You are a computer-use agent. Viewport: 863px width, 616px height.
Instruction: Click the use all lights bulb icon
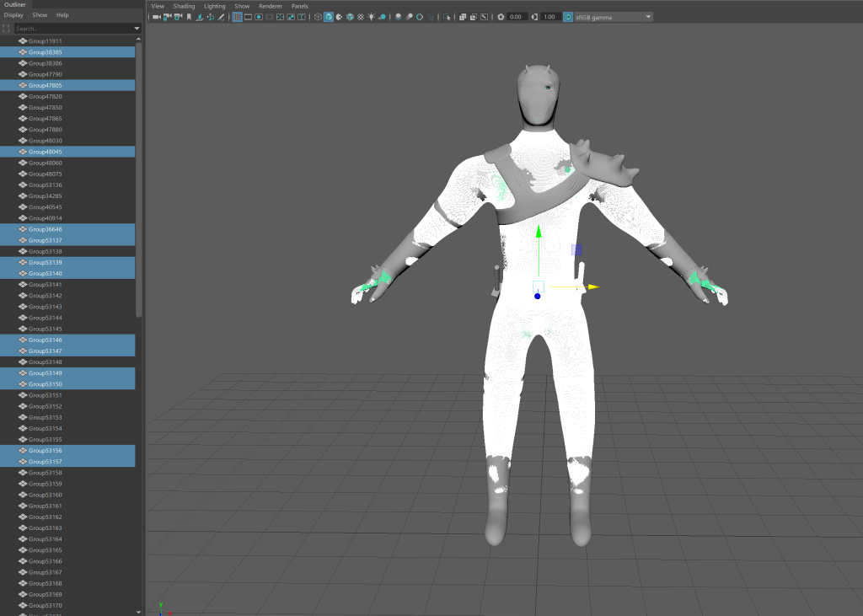pos(372,17)
